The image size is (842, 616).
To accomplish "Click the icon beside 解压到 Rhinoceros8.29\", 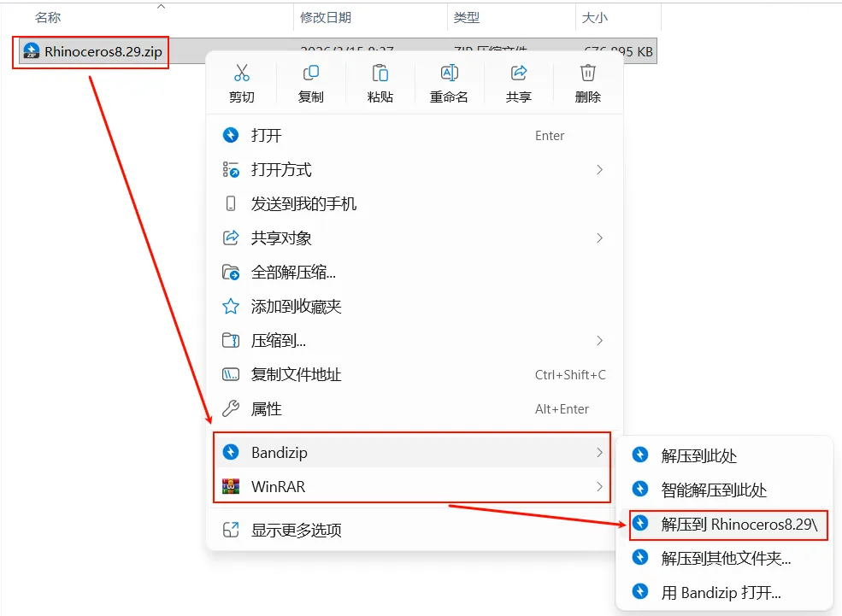I will [x=640, y=523].
